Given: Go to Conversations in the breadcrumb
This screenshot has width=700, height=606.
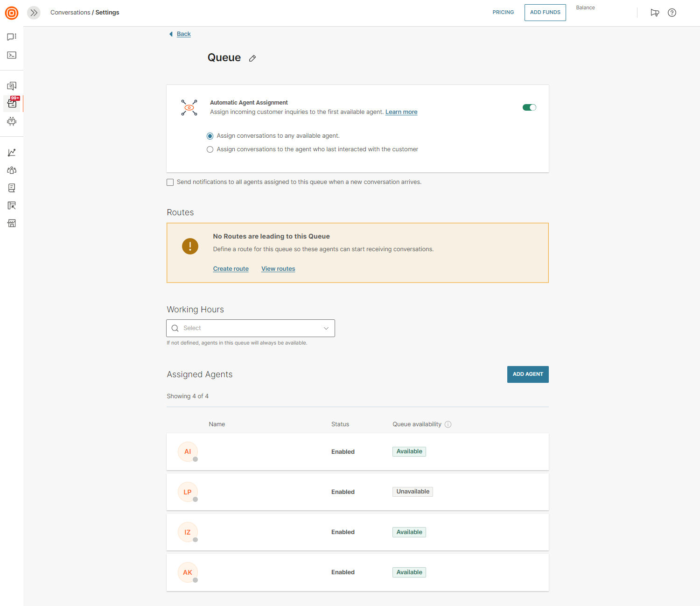Looking at the screenshot, I should tap(70, 13).
